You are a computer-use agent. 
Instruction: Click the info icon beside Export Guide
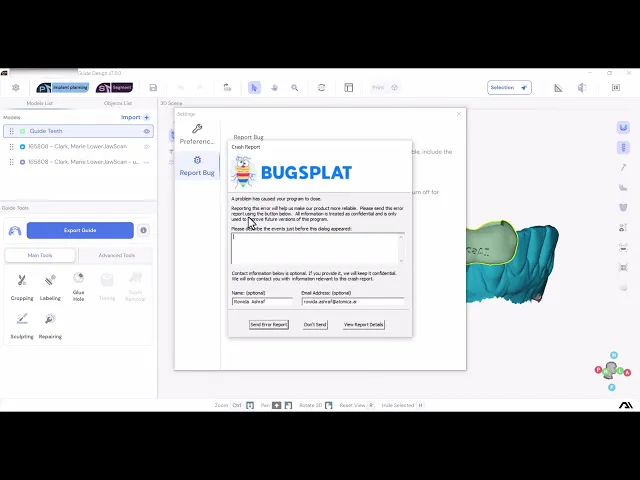point(143,230)
